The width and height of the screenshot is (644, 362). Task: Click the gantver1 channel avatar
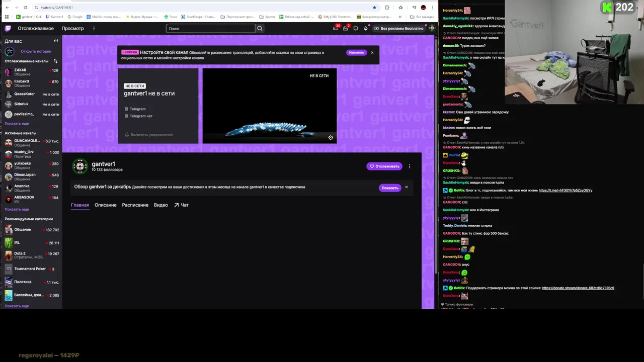point(79,166)
